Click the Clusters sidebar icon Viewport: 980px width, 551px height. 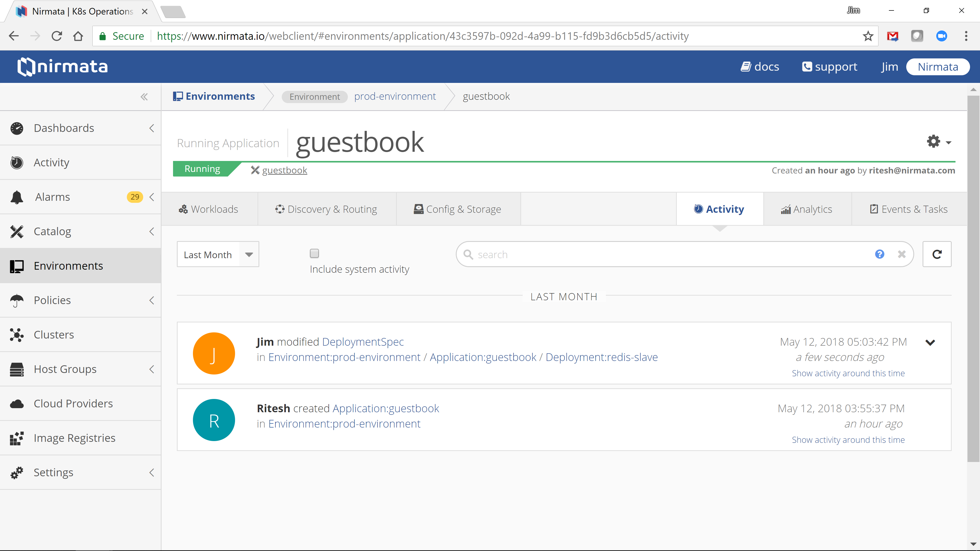(x=17, y=335)
